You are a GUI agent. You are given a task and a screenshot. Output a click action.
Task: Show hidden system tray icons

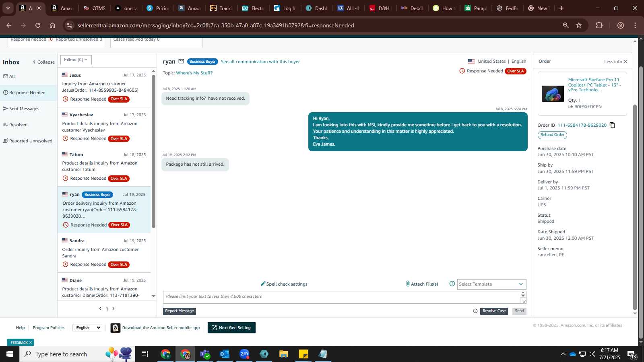[563, 354]
